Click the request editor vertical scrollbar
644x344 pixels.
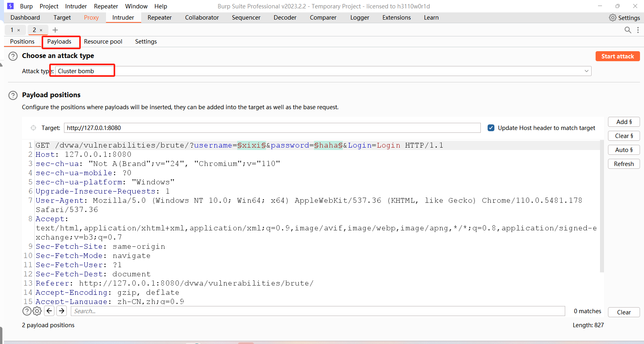click(602, 206)
